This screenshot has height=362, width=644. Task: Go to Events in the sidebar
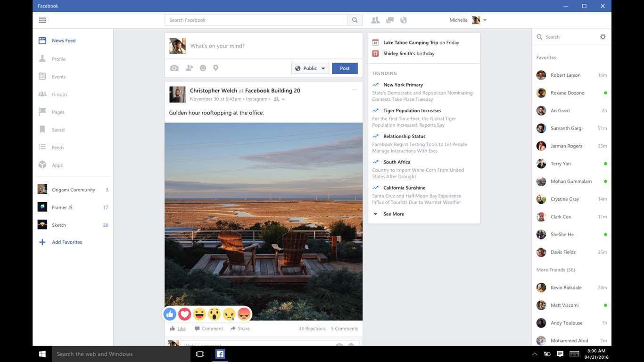point(58,77)
